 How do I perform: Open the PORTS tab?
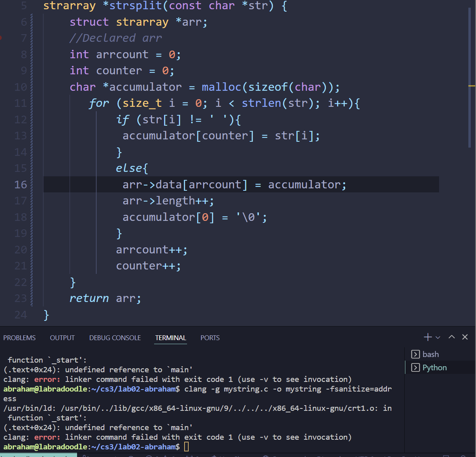[x=210, y=338]
